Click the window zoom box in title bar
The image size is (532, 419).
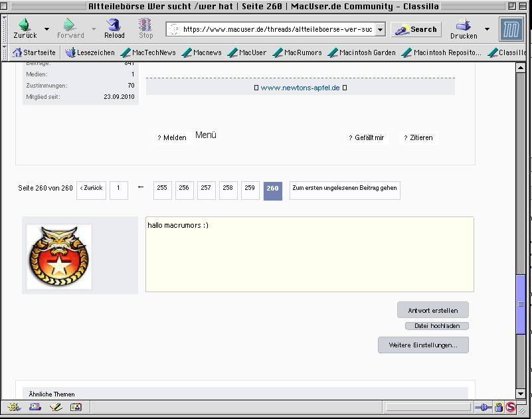pos(512,6)
